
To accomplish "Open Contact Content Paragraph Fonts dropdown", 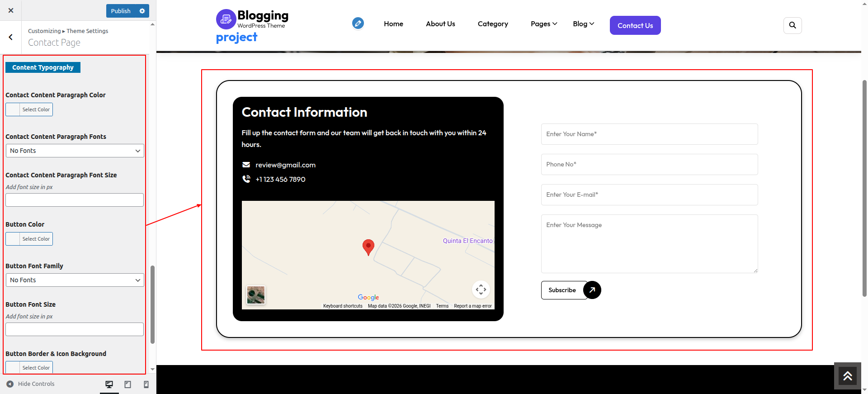I will pyautogui.click(x=75, y=151).
